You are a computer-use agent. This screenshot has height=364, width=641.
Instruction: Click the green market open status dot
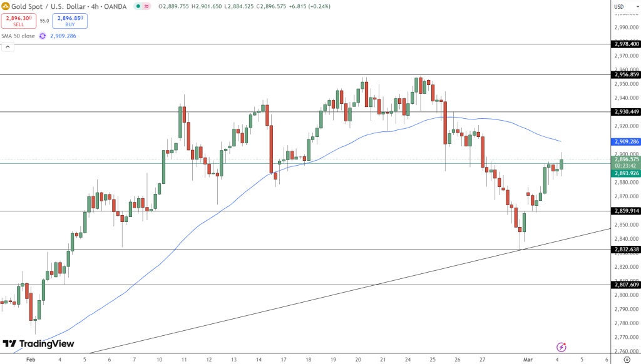(x=138, y=6)
